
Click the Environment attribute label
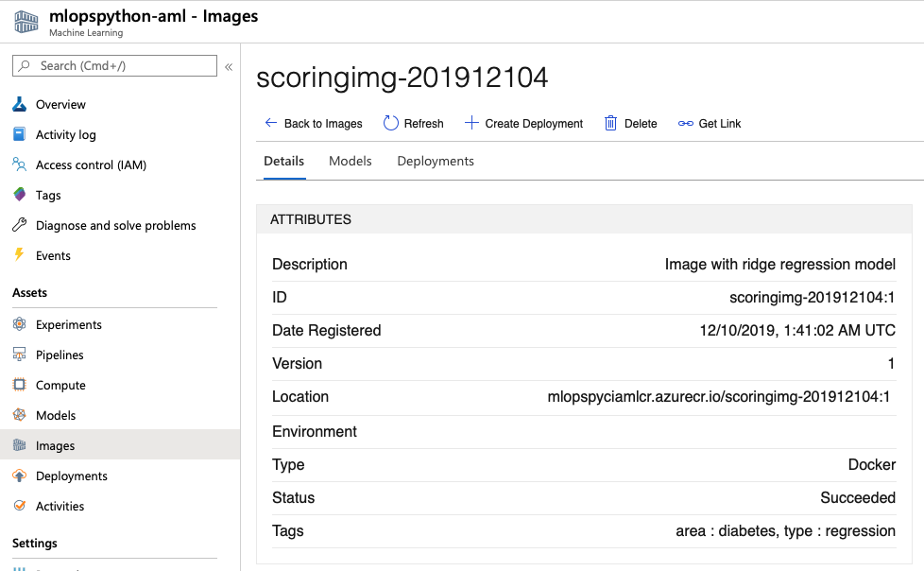(x=314, y=431)
